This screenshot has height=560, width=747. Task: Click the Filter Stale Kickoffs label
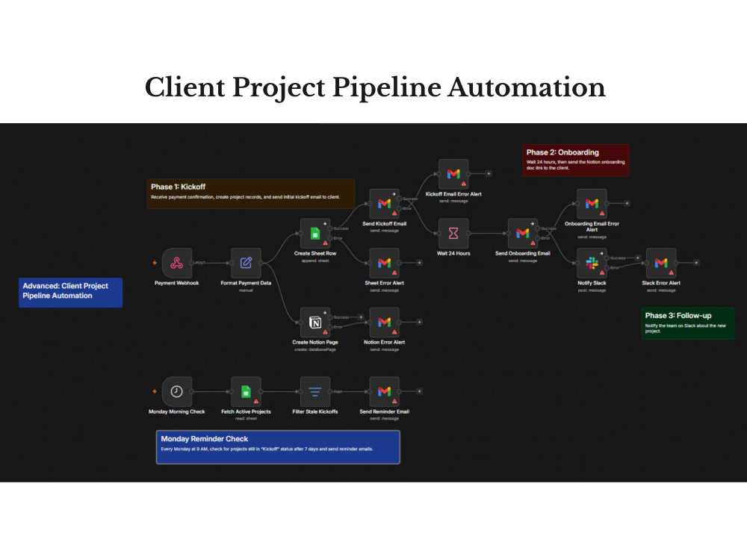coord(315,411)
